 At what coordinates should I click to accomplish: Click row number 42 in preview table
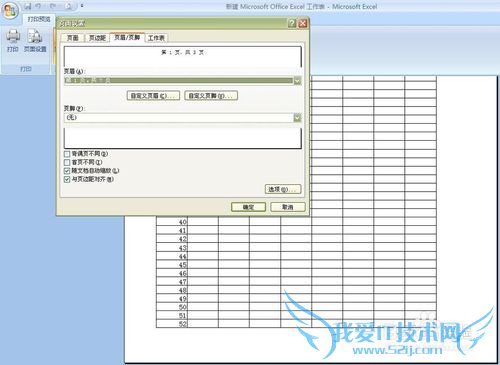point(183,239)
